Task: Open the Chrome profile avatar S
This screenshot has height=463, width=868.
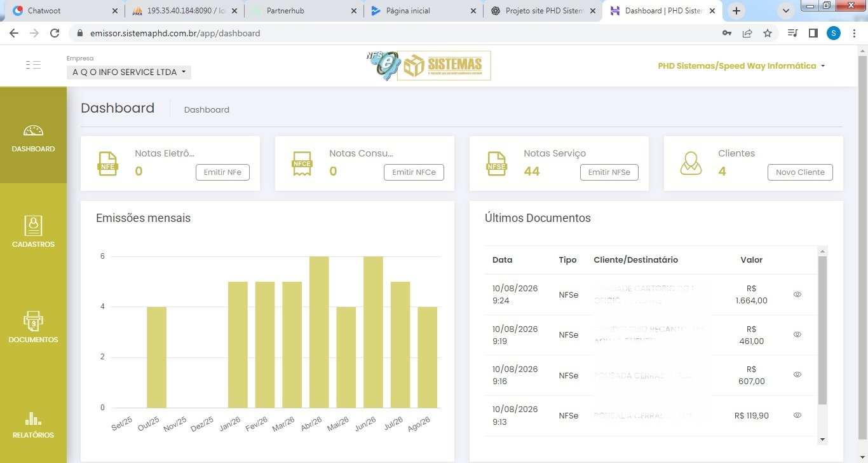Action: tap(833, 33)
